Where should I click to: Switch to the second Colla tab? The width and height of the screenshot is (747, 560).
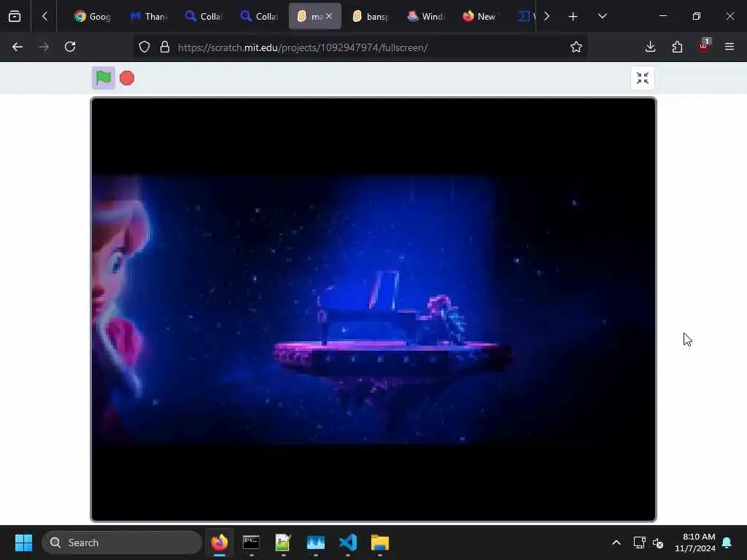click(x=259, y=16)
